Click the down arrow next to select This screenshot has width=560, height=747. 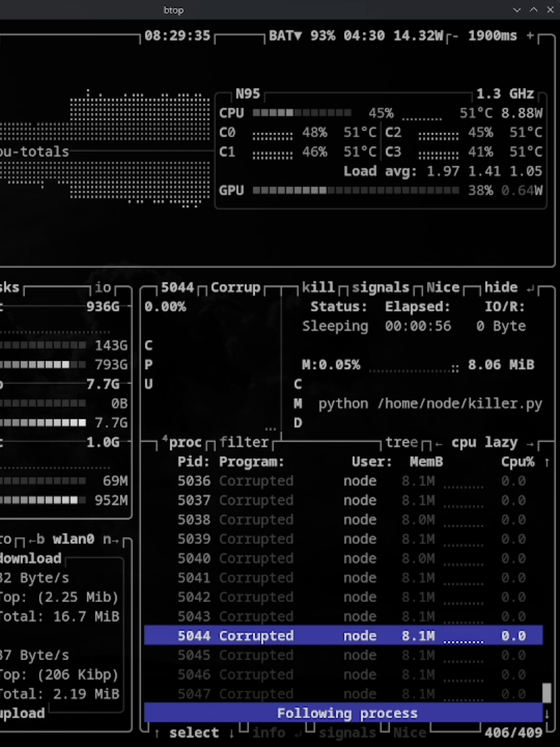tap(232, 733)
